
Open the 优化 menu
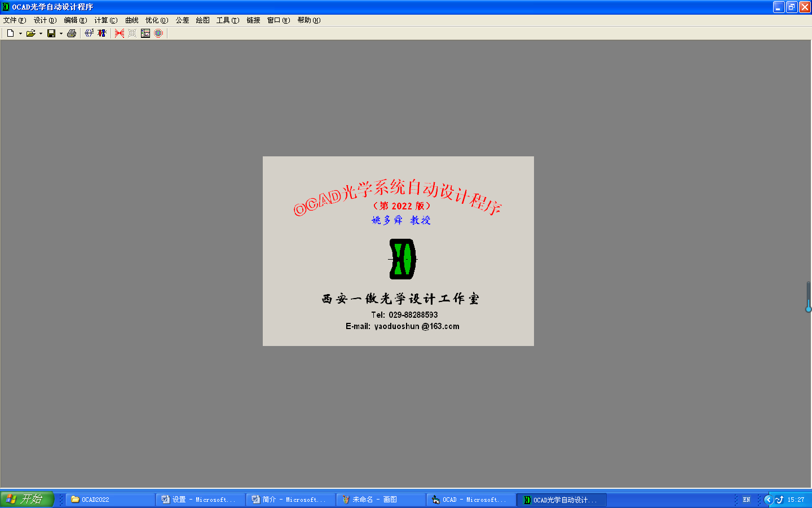[156, 20]
